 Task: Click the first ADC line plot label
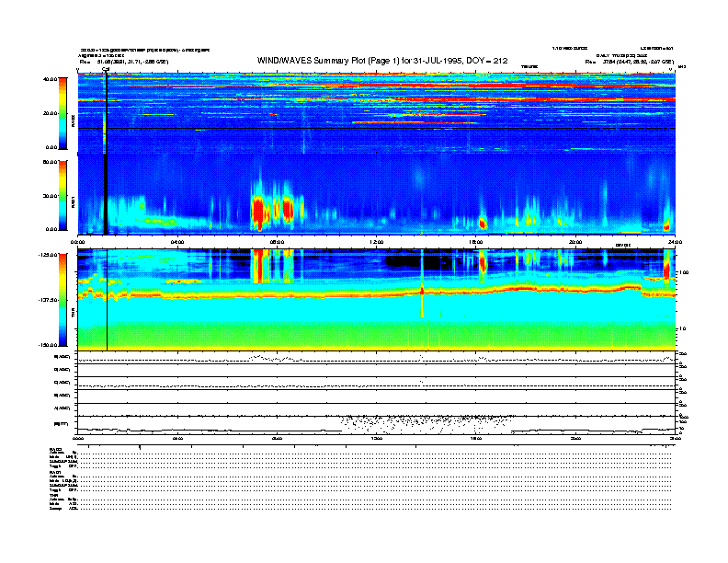point(63,357)
